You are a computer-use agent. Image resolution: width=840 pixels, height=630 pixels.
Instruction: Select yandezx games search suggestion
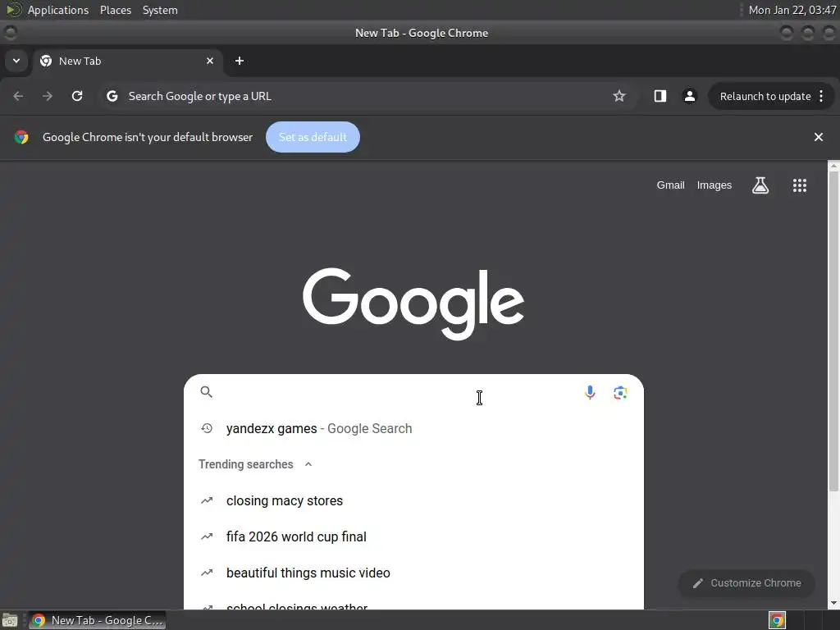click(x=413, y=428)
